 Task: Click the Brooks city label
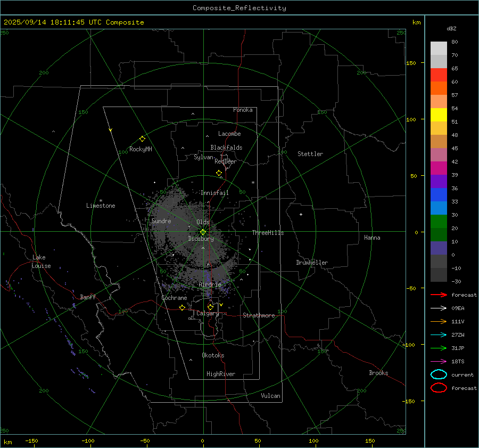click(378, 373)
